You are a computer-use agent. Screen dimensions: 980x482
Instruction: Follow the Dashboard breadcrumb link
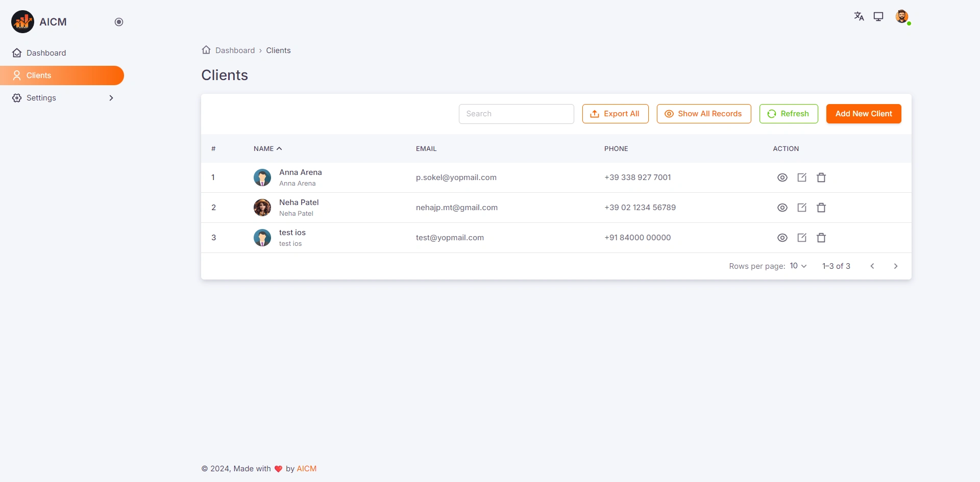tap(235, 50)
